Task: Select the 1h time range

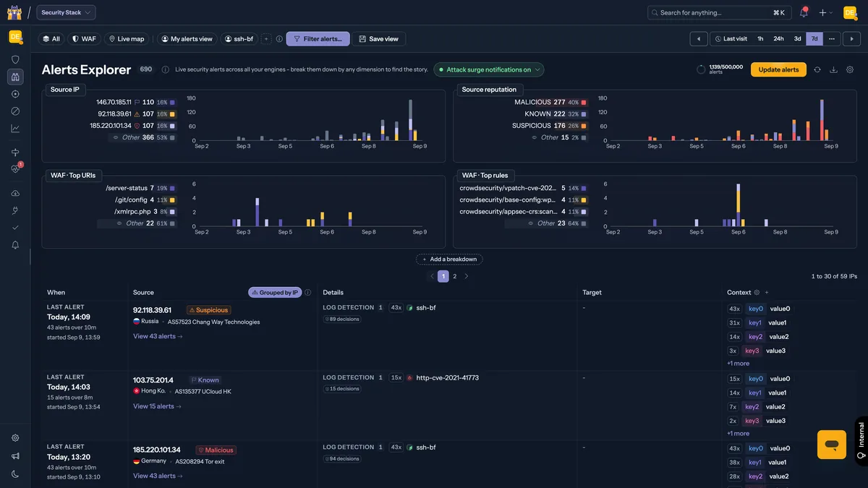Action: click(760, 39)
